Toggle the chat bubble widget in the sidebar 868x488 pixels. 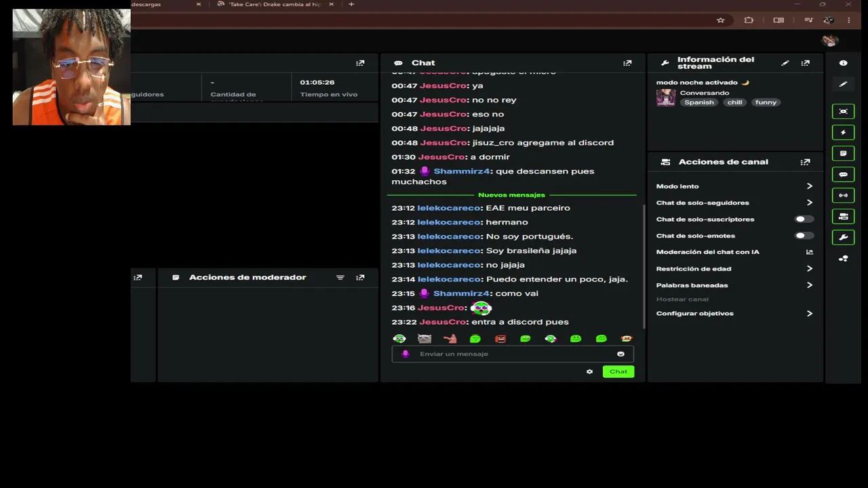[843, 174]
